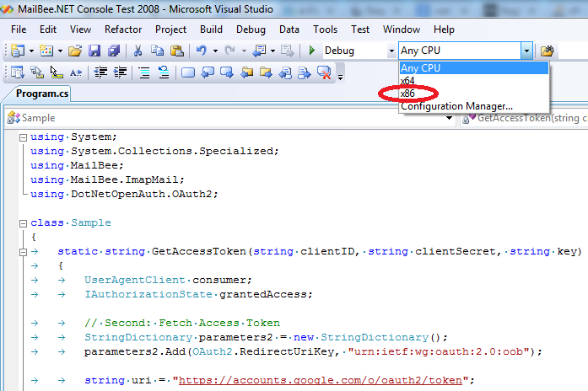This screenshot has width=588, height=391.
Task: Click the Clear Bookmarks red X icon
Action: click(323, 72)
